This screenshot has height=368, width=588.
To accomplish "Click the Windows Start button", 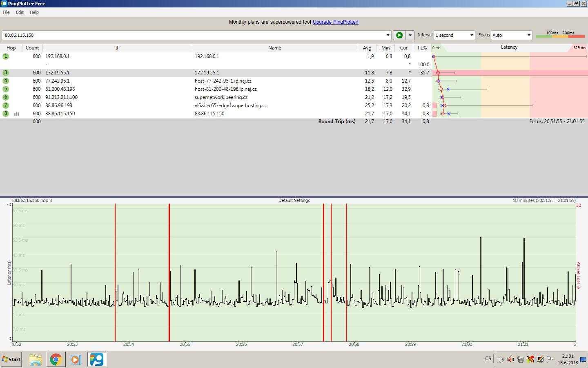I will coord(11,359).
